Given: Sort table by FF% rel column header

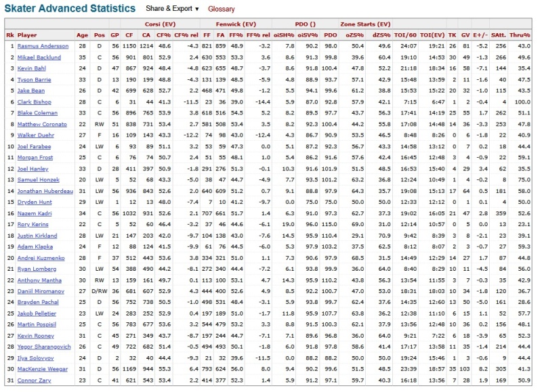Looking at the screenshot, I should coord(258,35).
